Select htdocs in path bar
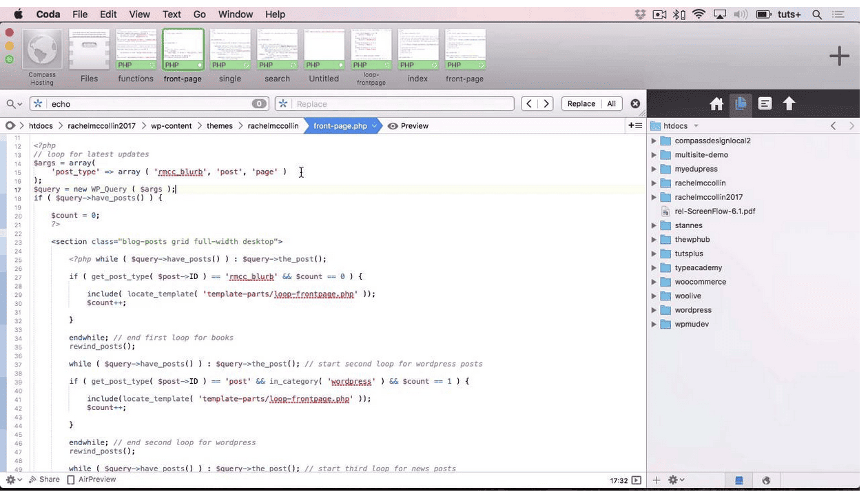The height and width of the screenshot is (503, 868). (x=41, y=126)
